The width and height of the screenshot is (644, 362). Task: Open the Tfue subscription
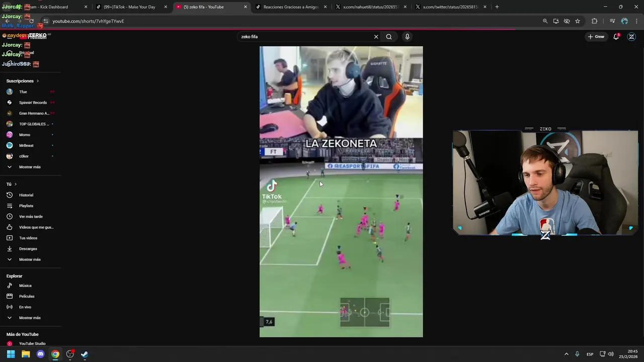click(30, 92)
